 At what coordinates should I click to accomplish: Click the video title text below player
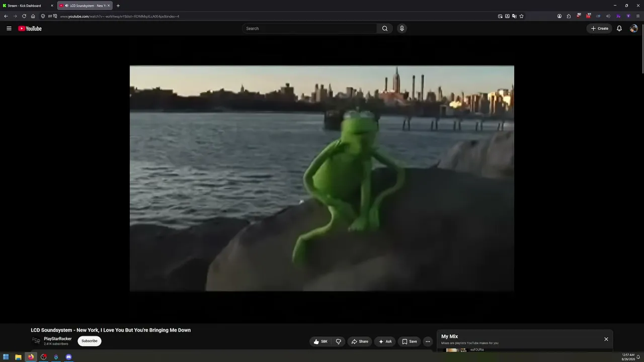[111, 330]
